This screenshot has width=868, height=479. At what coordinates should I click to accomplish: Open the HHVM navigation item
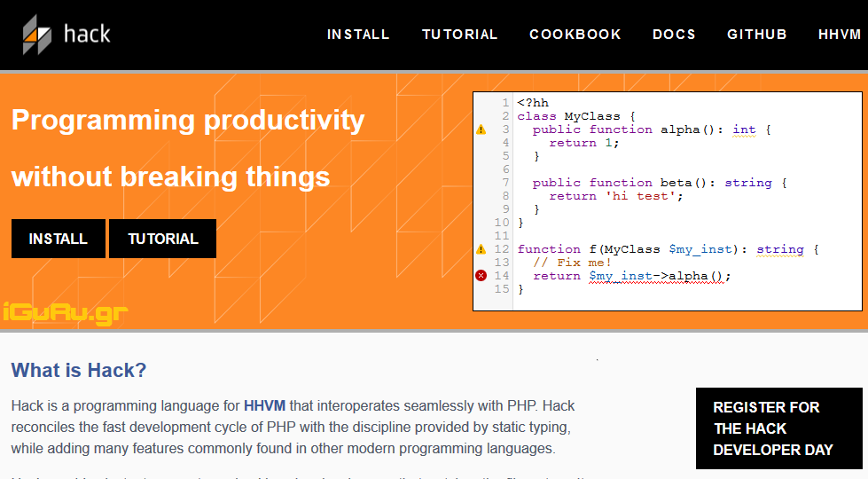840,35
